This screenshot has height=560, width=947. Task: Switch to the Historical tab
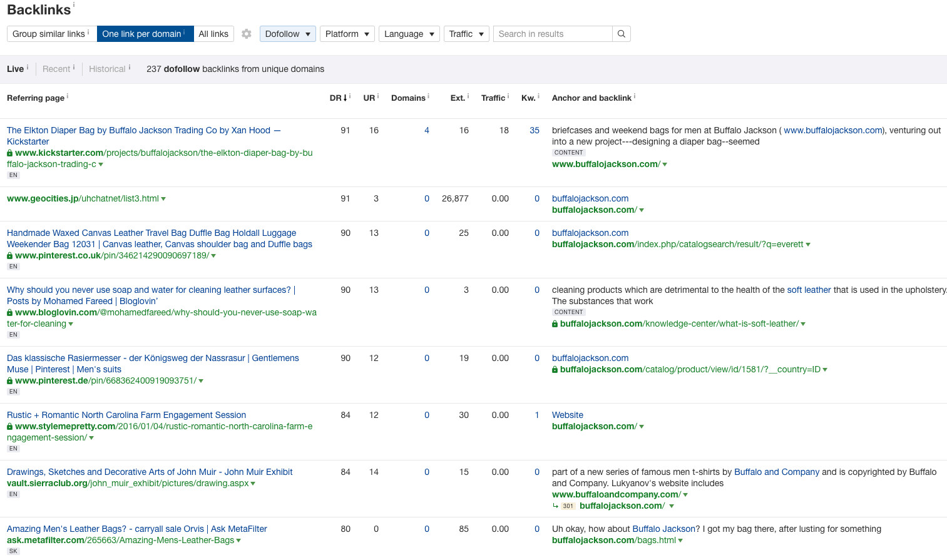(x=107, y=69)
